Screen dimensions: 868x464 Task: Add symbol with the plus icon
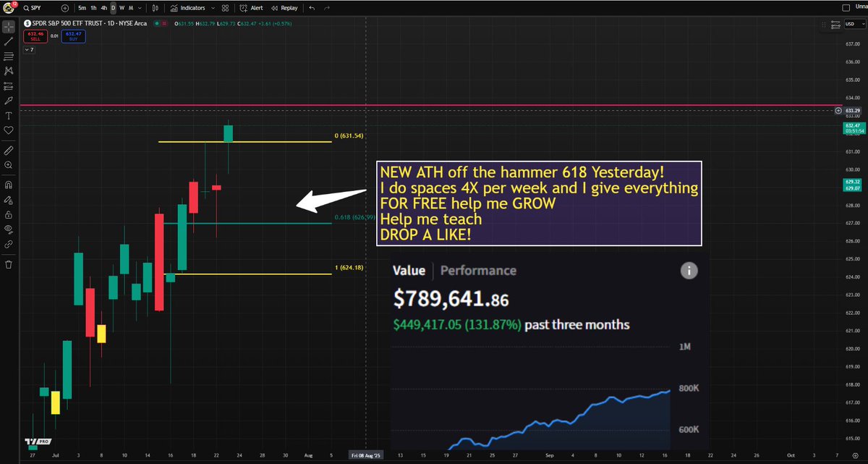(x=65, y=8)
